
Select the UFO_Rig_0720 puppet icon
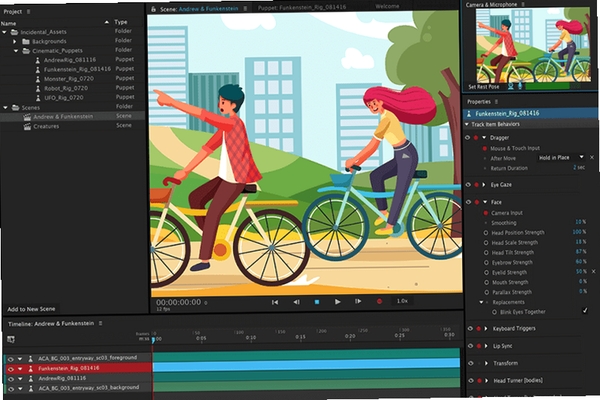coord(38,98)
